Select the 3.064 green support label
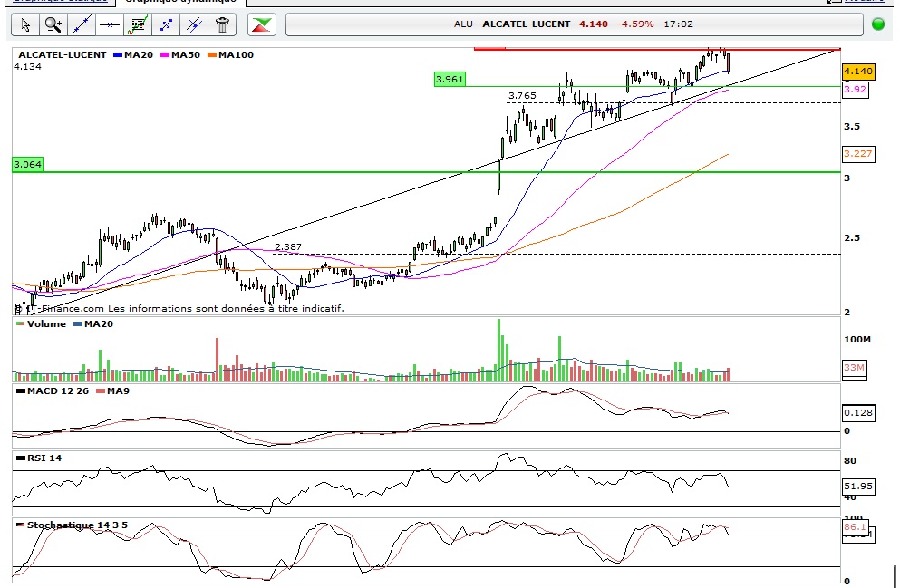Image resolution: width=900 pixels, height=588 pixels. [27, 165]
